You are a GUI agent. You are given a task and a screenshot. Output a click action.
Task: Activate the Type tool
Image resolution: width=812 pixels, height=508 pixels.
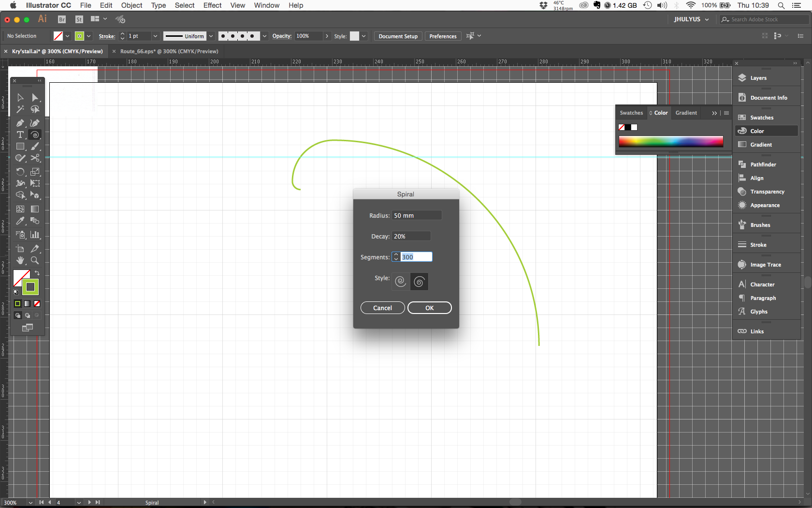pos(20,134)
